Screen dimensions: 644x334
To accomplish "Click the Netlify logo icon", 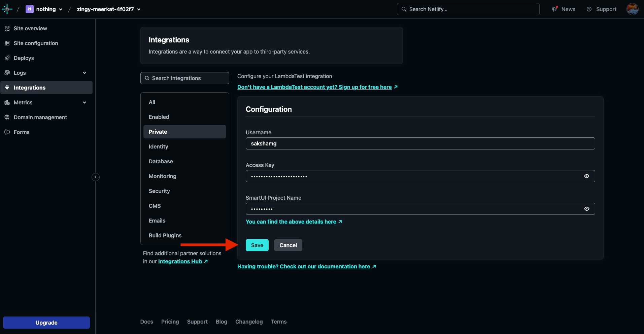I will coord(7,9).
